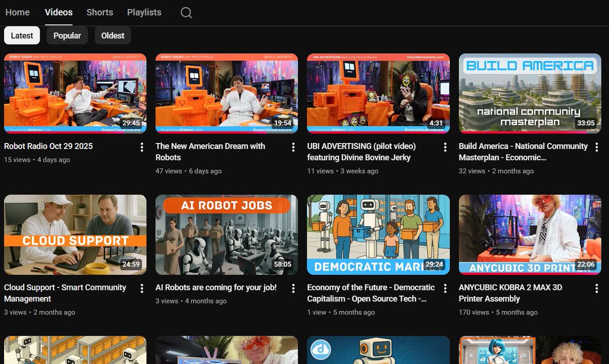
Task: Click the 3 views • 2 months ago text
Action: click(x=40, y=312)
